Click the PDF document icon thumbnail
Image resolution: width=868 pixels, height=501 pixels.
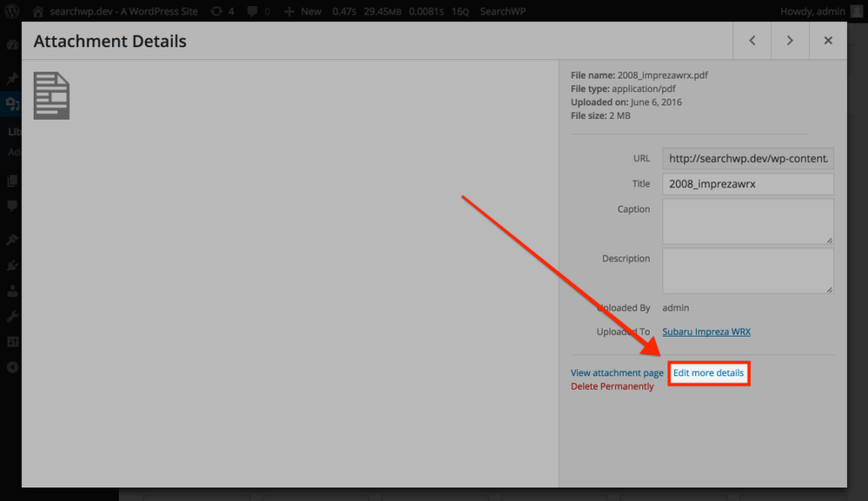pos(51,95)
